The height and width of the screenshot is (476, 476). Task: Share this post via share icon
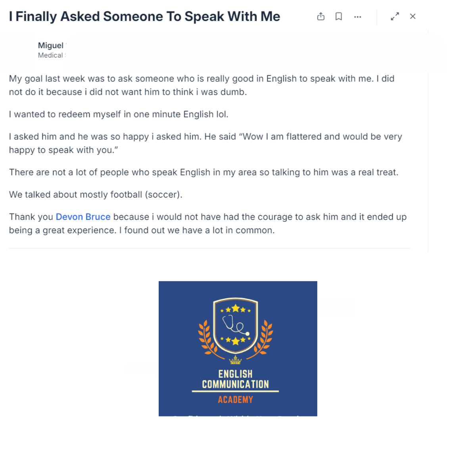[321, 17]
